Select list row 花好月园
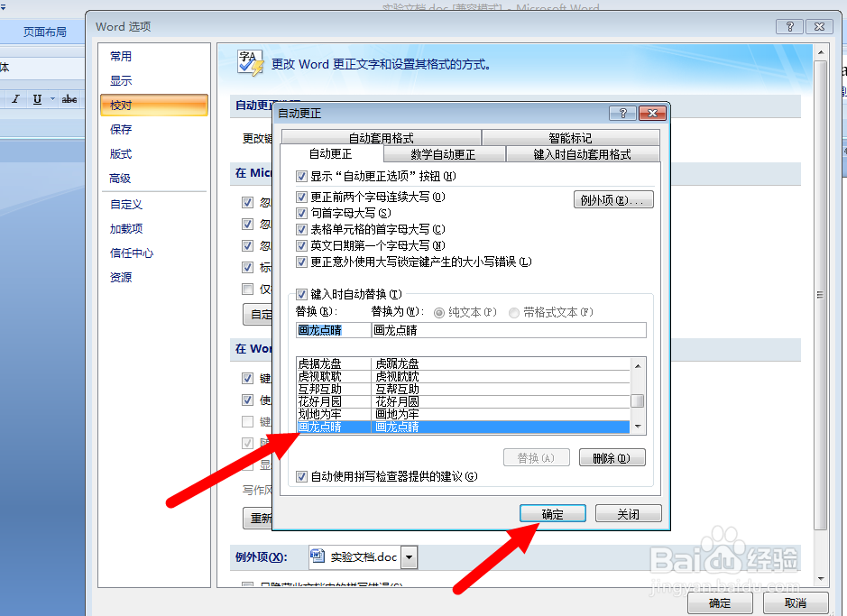 [463, 401]
